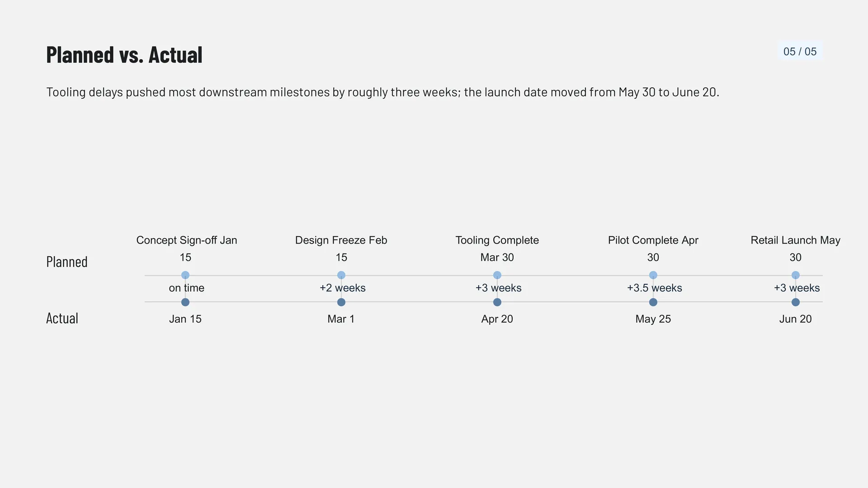Click the Planned vs. Actual title
Screen dimensions: 868x488
click(x=124, y=55)
